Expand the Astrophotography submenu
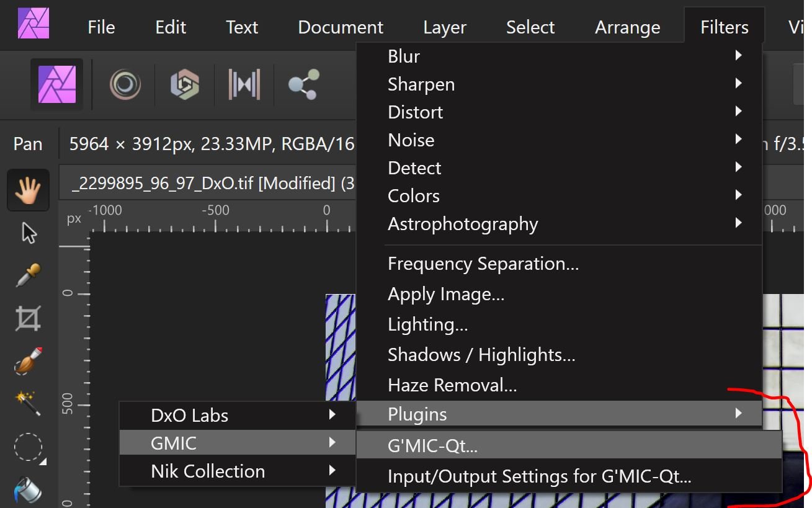This screenshot has height=508, width=812. [x=559, y=223]
